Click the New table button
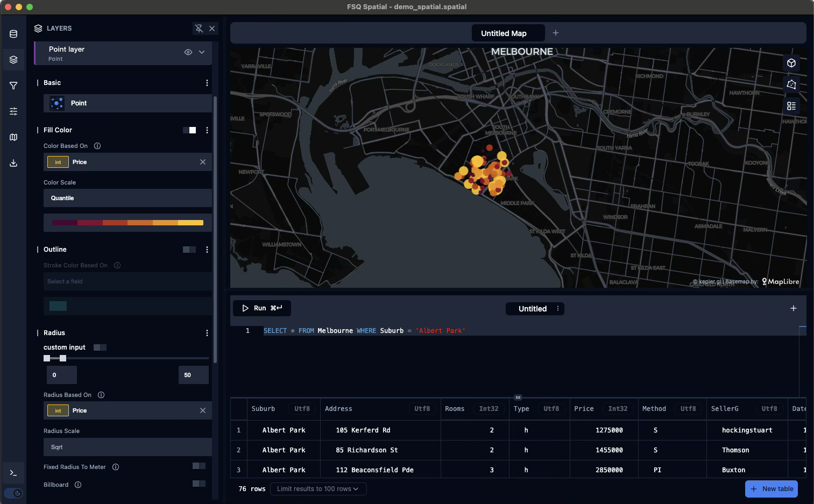This screenshot has width=814, height=504. pos(771,489)
